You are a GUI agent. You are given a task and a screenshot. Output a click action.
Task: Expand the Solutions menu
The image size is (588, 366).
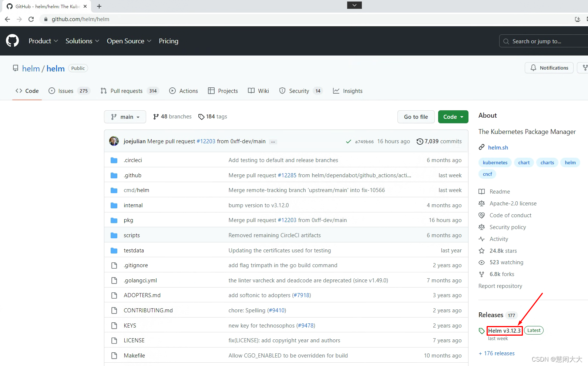pyautogui.click(x=82, y=41)
